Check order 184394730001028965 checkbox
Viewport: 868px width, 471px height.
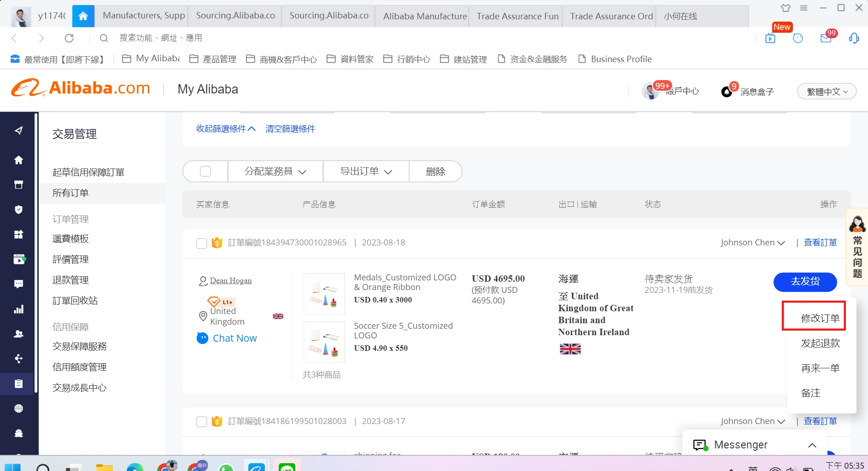click(202, 243)
